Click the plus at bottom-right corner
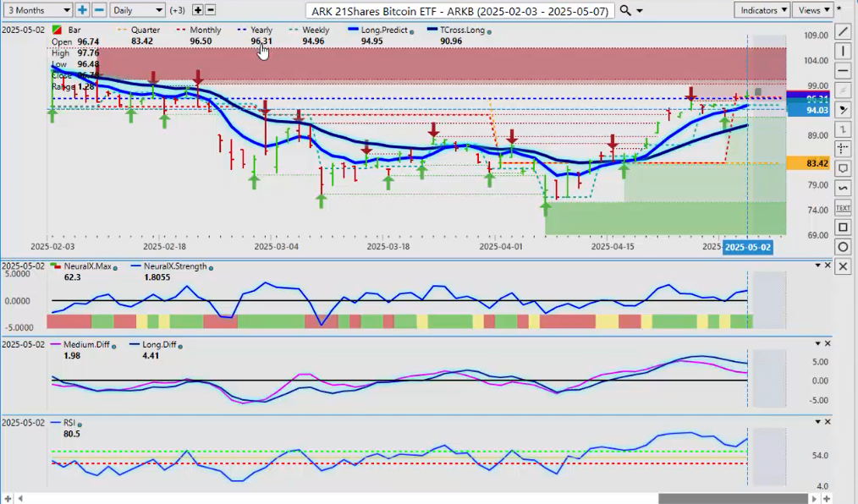Viewport: 858px width, 504px height. pos(827,499)
